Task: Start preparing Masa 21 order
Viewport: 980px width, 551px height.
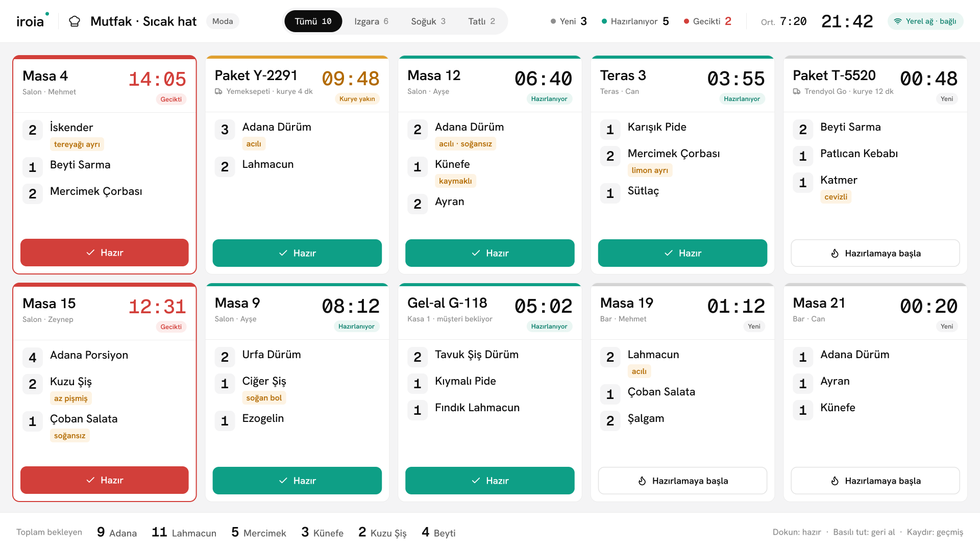Action: pos(875,481)
